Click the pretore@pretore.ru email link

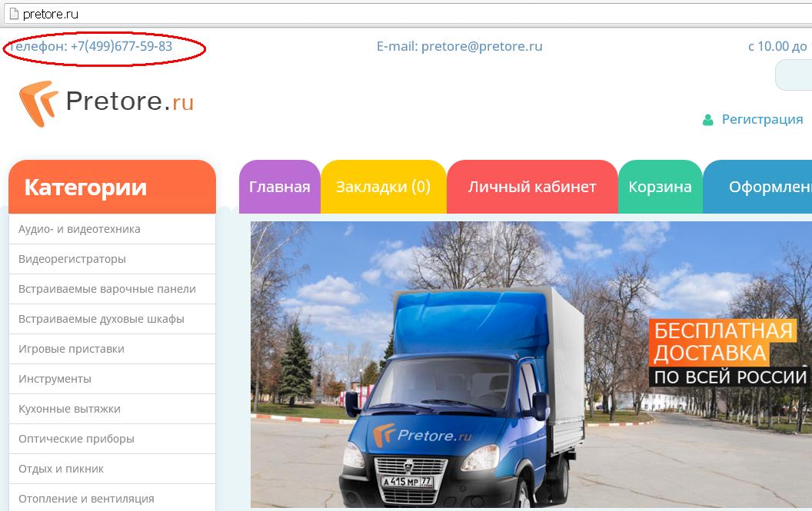[x=481, y=46]
